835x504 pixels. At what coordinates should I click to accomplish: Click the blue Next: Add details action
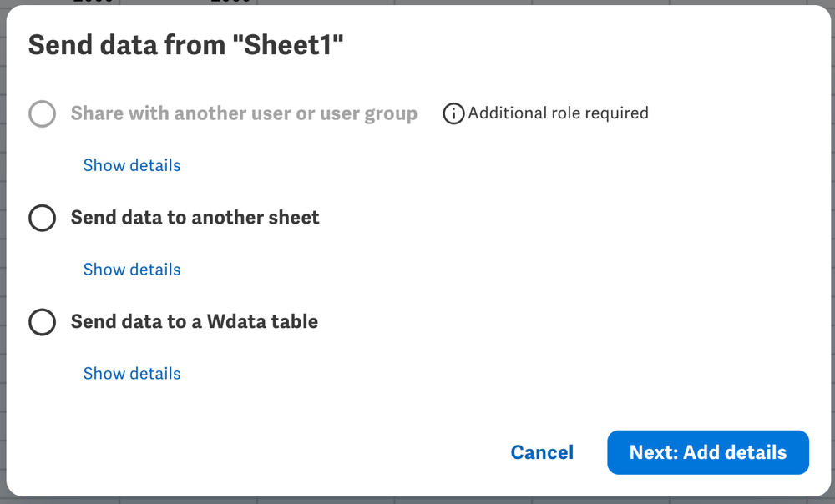click(707, 451)
